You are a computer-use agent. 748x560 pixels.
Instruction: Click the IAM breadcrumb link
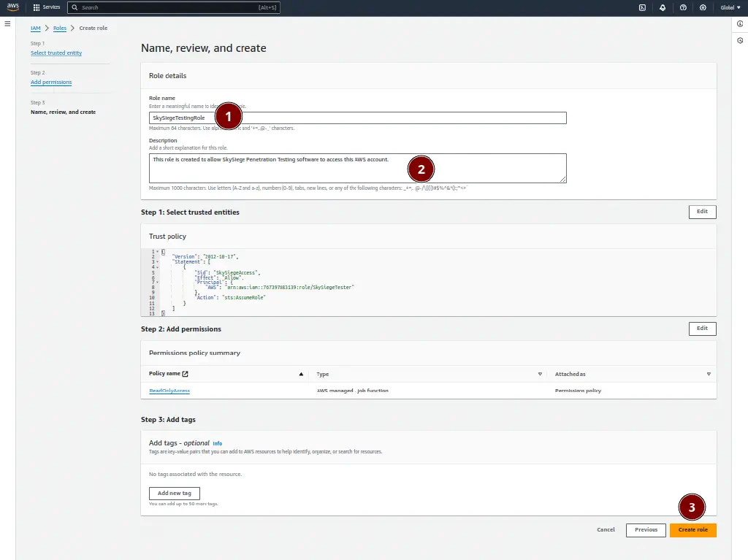(35, 28)
